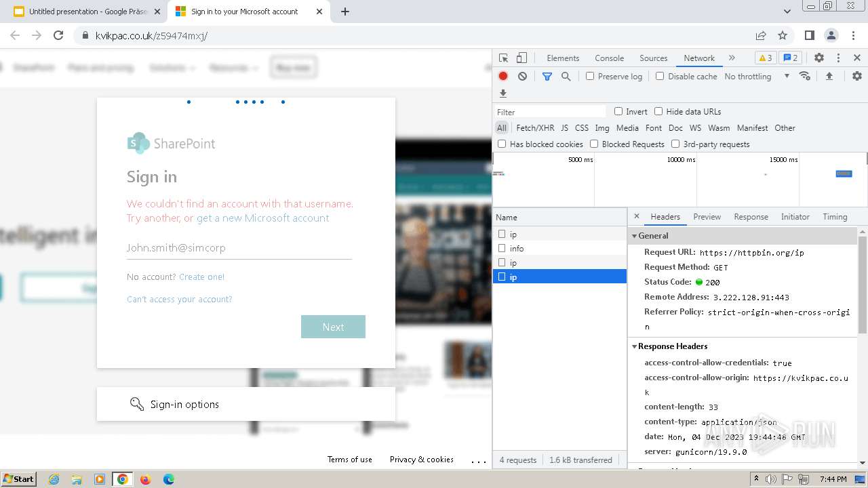Show more DevTools panels chevron
The image size is (868, 488).
(732, 58)
